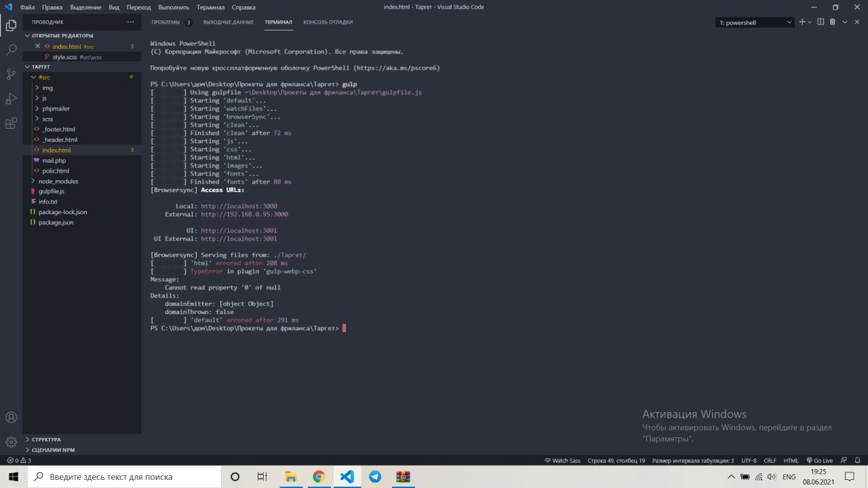Screen dimensions: 868x488
Task: Switch to the КОНСОЛЬ ОТЛАДКИ tab
Action: [328, 22]
